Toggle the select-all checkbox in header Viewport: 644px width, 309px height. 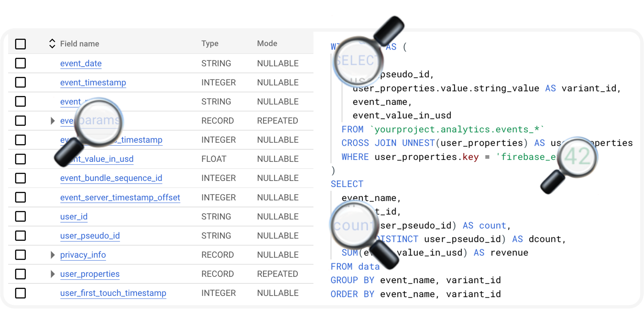pos(20,44)
